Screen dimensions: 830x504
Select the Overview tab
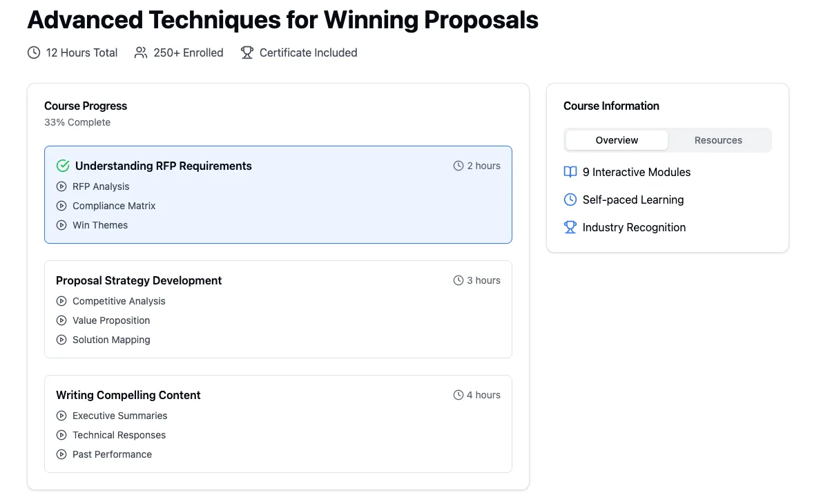[617, 140]
